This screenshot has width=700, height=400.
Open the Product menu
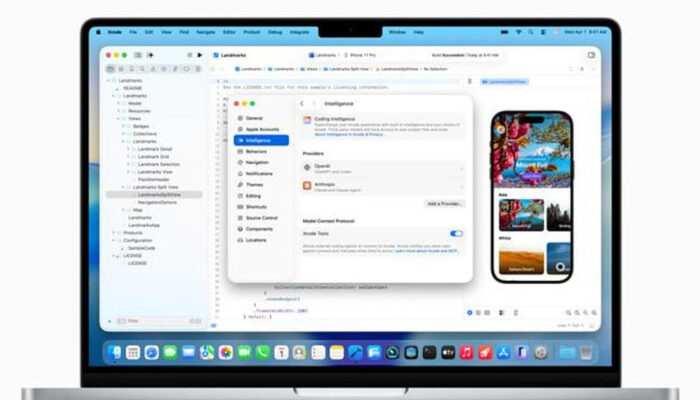click(x=252, y=32)
